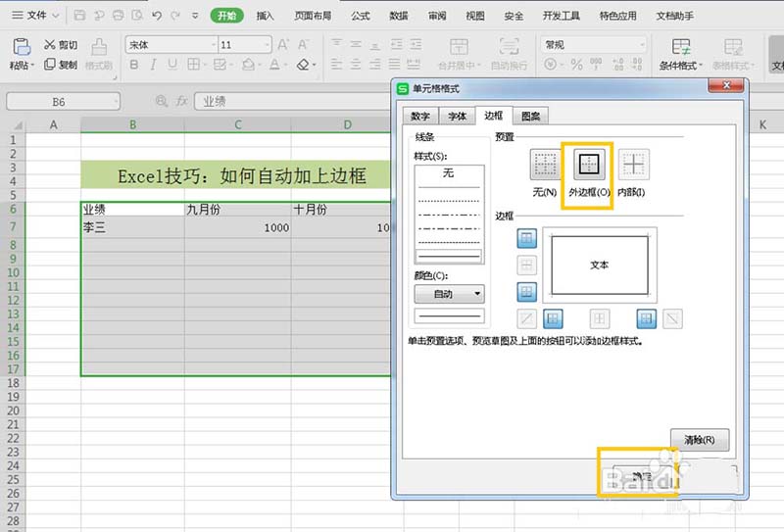This screenshot has height=532, width=784.
Task: Click the Merge and Center (合并居中) icon
Action: [459, 46]
